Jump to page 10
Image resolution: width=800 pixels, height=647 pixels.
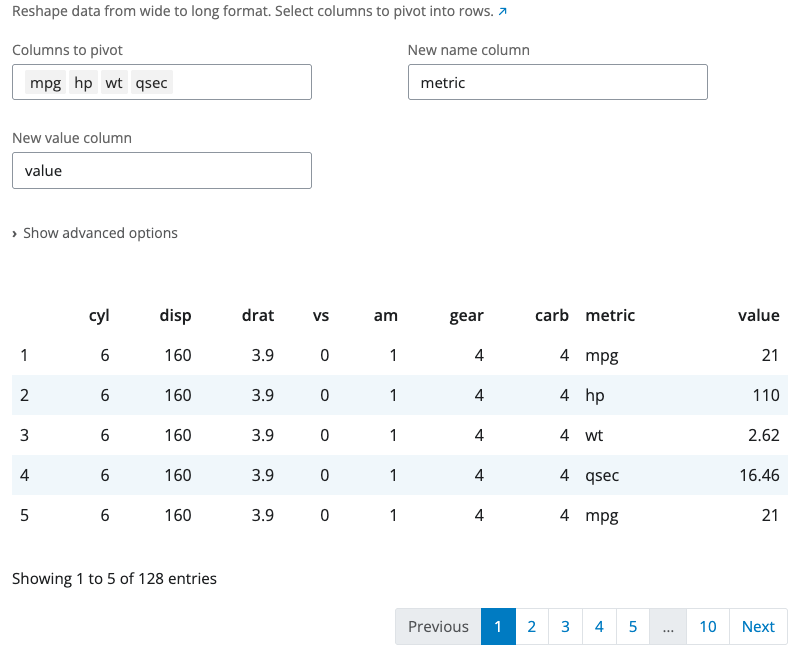[x=708, y=626]
